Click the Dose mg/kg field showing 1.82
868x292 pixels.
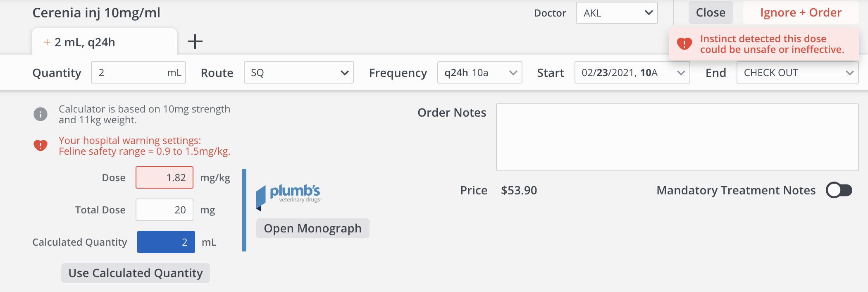[165, 178]
